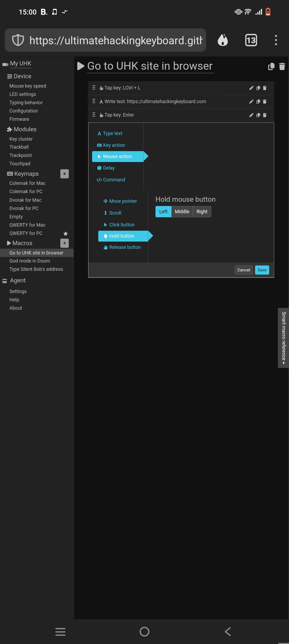289x644 pixels.
Task: Open browser three-dot overflow menu
Action: [276, 40]
